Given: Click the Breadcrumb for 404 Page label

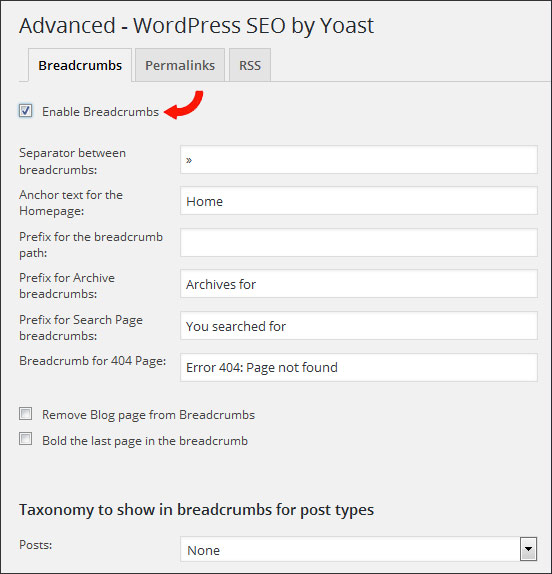Looking at the screenshot, I should [x=93, y=361].
